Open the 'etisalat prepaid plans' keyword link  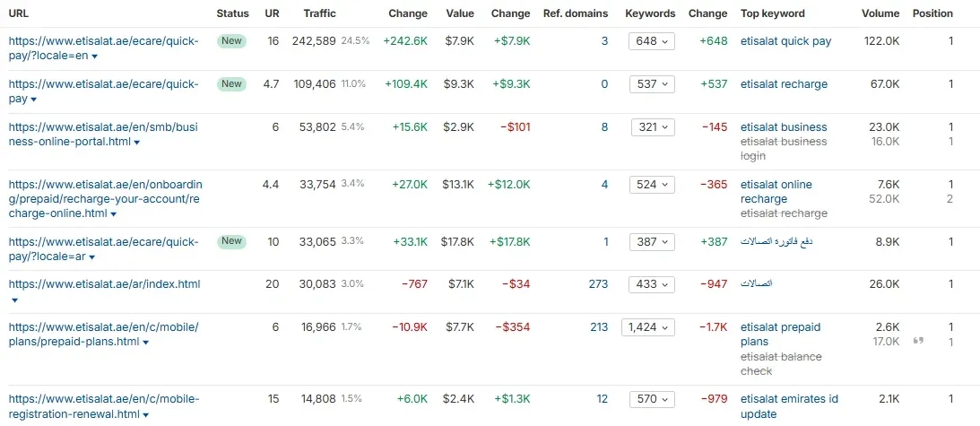pos(781,335)
